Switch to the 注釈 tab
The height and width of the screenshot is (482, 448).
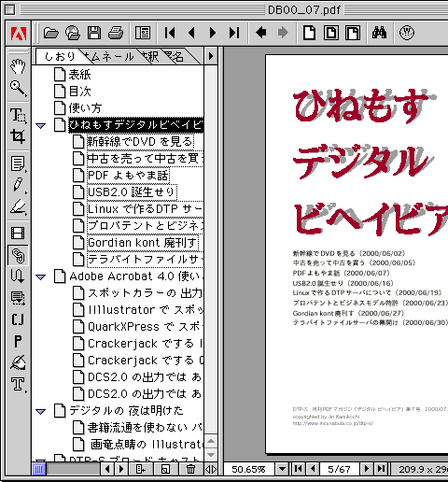click(150, 57)
